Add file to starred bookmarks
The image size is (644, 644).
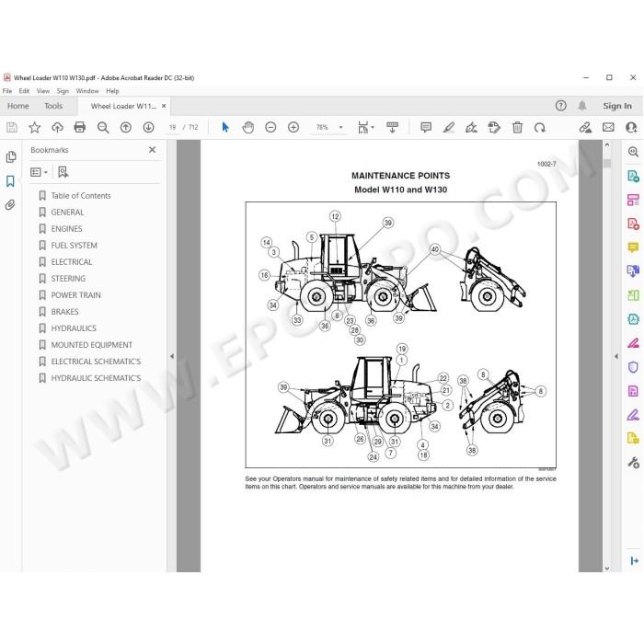click(35, 127)
